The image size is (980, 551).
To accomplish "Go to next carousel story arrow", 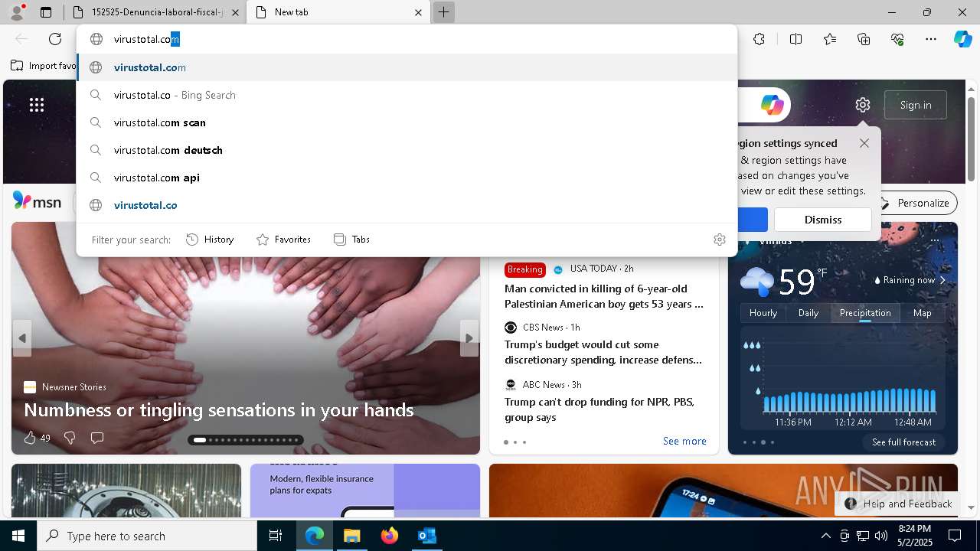I will (469, 338).
